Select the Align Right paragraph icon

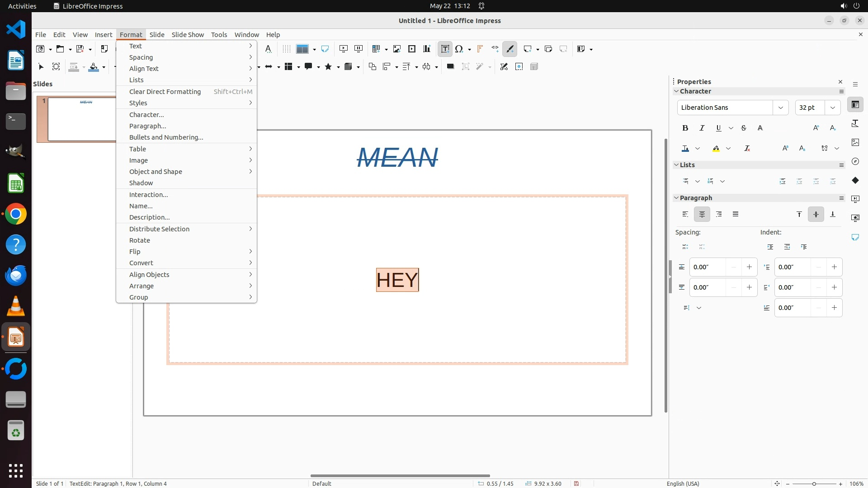[x=719, y=214]
